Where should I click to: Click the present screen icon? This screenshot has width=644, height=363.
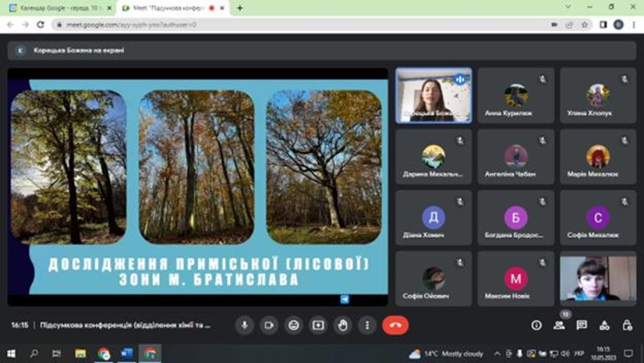[318, 325]
